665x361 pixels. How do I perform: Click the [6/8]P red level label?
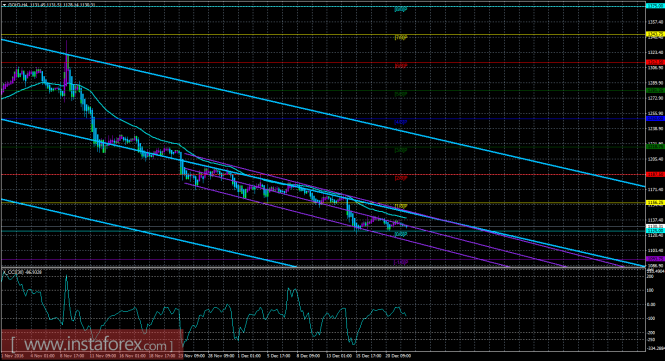click(400, 66)
